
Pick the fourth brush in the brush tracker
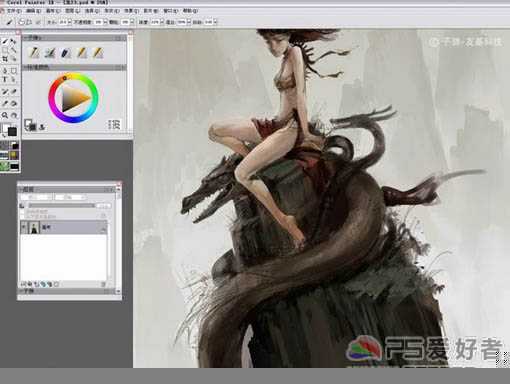[82, 53]
